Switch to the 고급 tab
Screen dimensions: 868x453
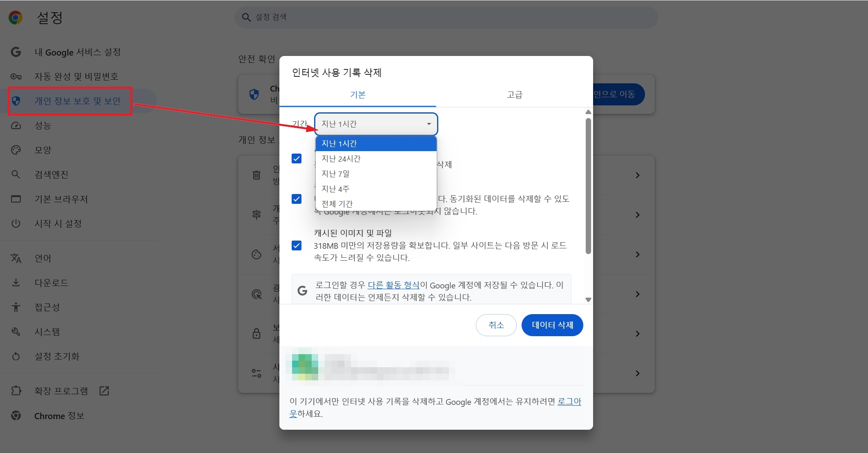click(x=515, y=95)
